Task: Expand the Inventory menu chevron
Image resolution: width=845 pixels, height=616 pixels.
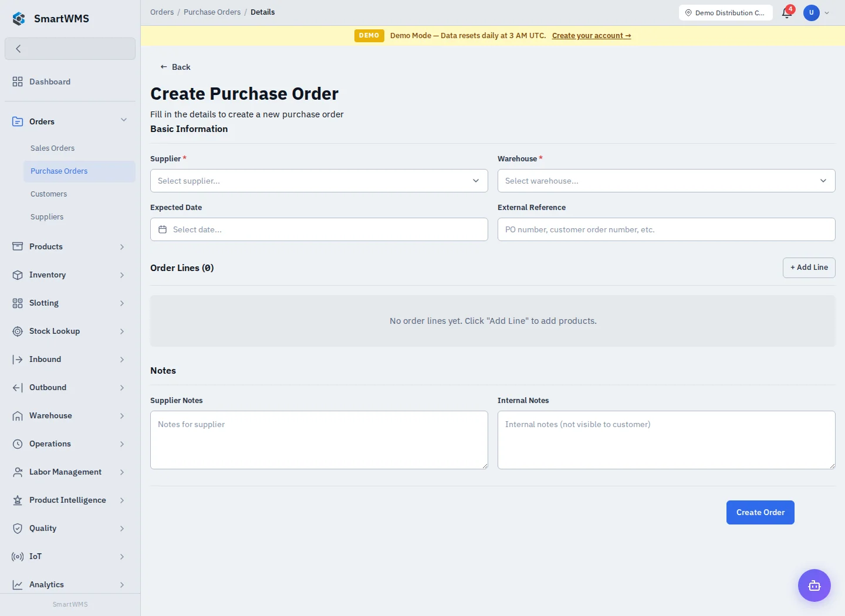Action: click(x=122, y=275)
